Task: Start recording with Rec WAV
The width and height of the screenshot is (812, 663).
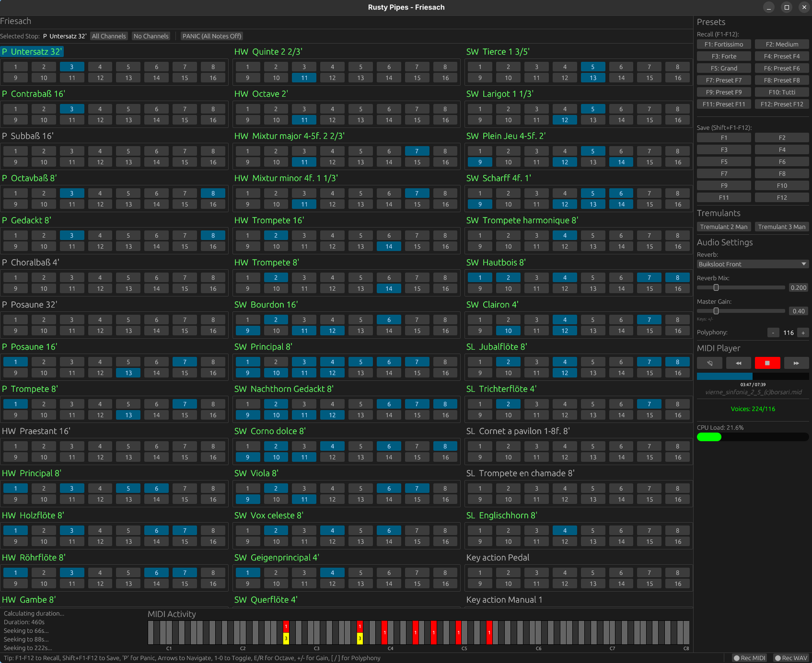Action: pos(791,658)
